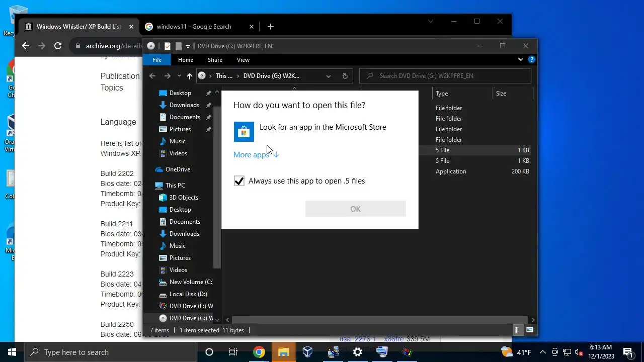Click the grayed OK button in dialog
Screen dimensions: 644x362
tap(355, 209)
